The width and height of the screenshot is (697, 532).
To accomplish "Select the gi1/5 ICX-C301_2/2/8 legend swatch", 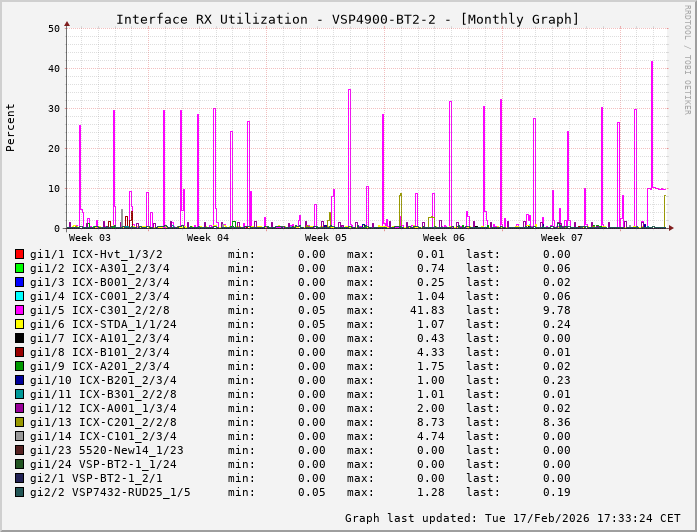I will click(20, 310).
